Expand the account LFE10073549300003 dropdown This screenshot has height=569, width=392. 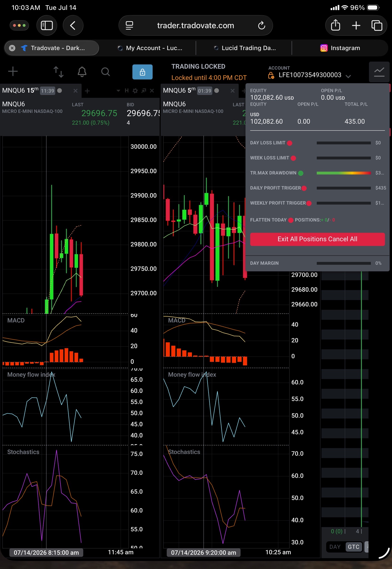tap(348, 76)
